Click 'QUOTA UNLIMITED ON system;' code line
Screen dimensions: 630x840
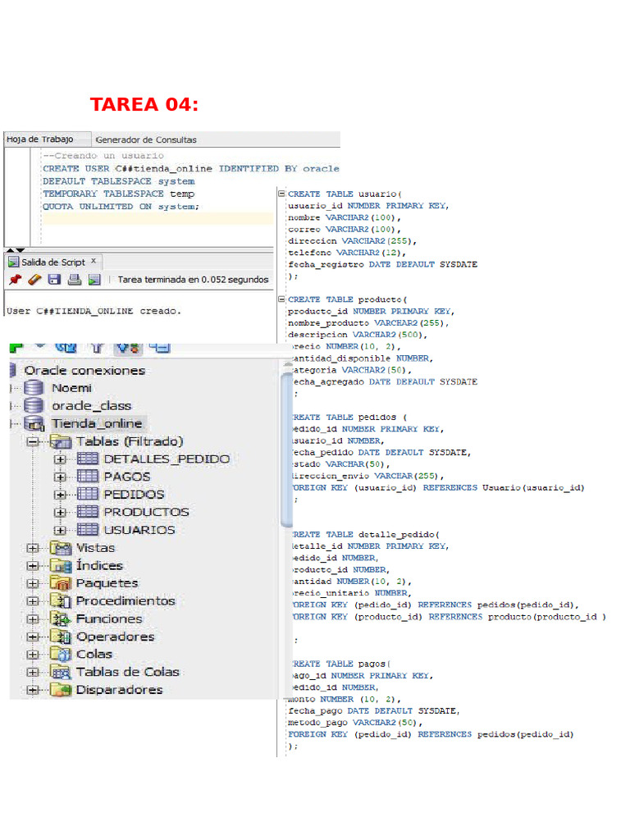(x=121, y=206)
